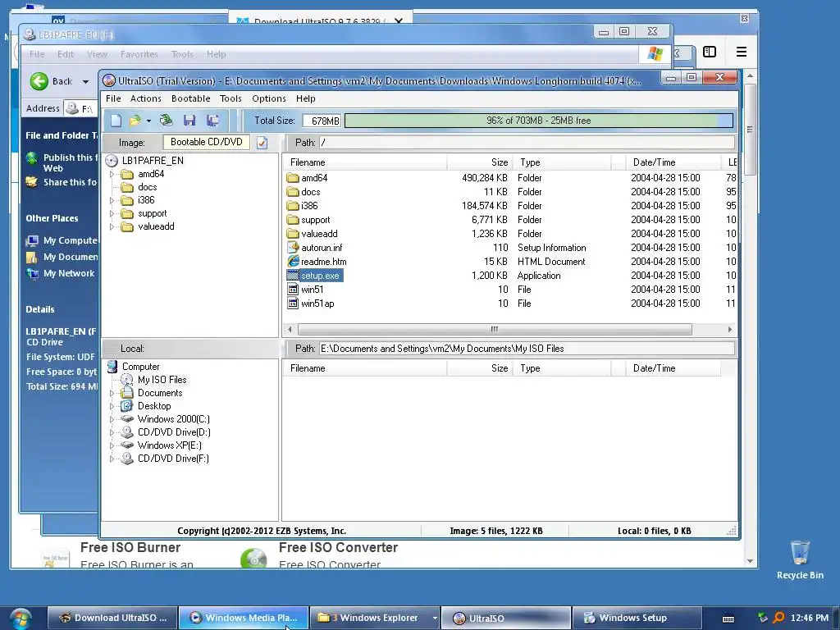Sort image files by Type column header
This screenshot has height=630, width=840.
561,162
